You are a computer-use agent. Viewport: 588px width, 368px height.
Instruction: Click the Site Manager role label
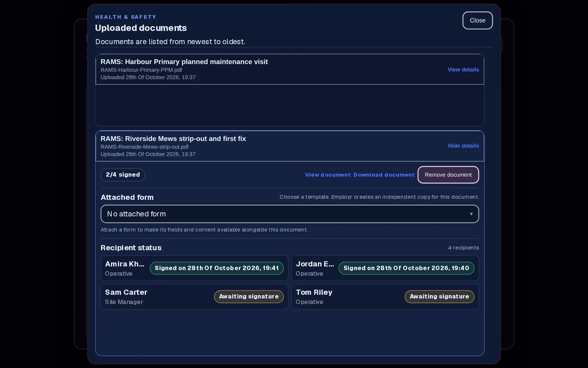coord(124,302)
